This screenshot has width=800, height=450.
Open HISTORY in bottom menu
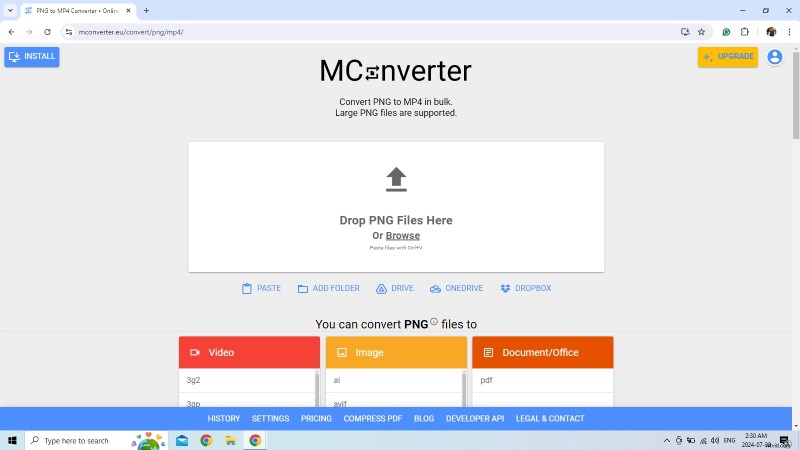coord(223,418)
